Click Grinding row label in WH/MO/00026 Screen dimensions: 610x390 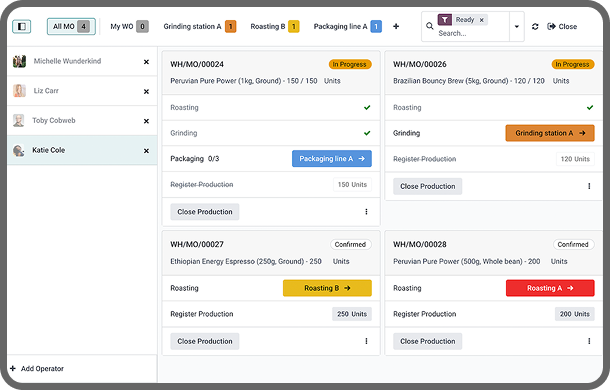(407, 133)
